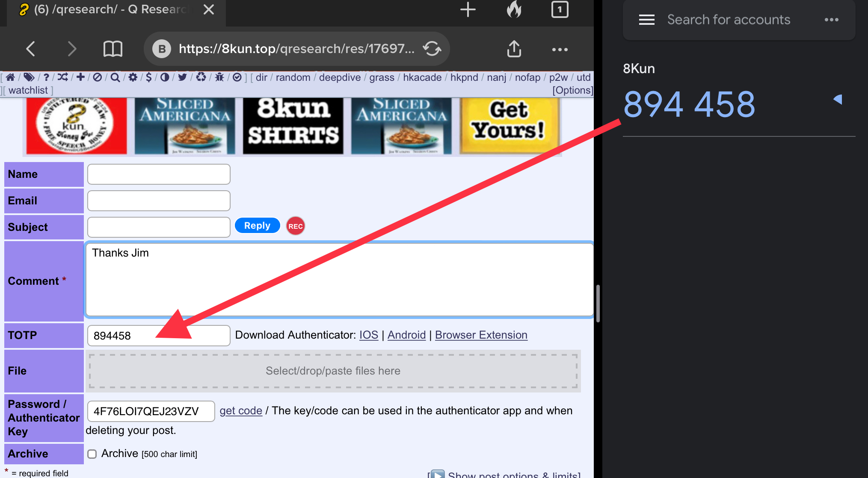Viewport: 868px width, 478px height.
Task: Click the Name input field
Action: (x=159, y=174)
